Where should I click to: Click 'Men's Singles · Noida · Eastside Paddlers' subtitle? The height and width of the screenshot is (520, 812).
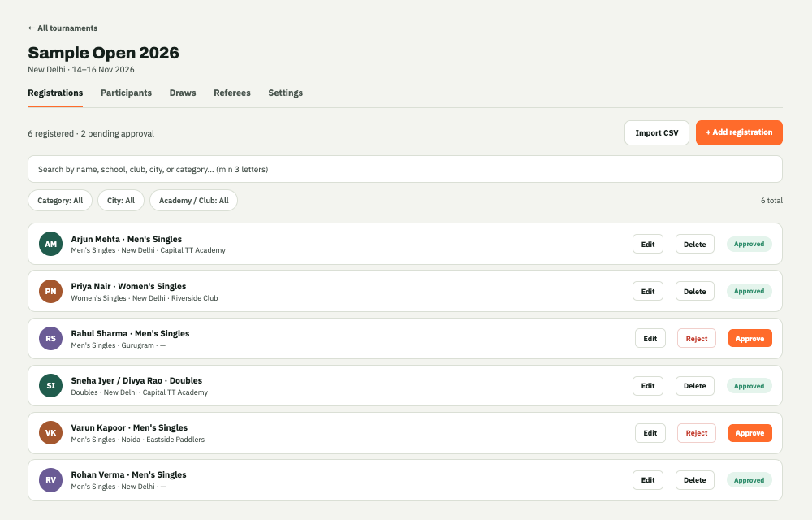[138, 440]
